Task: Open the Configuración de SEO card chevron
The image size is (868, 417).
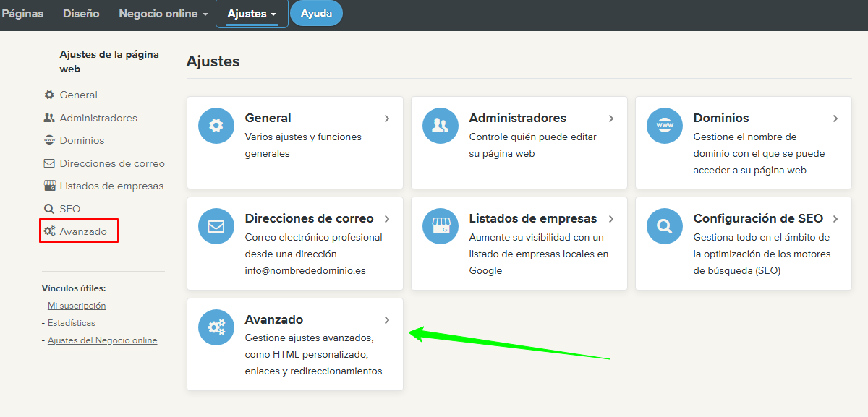Action: pos(835,219)
